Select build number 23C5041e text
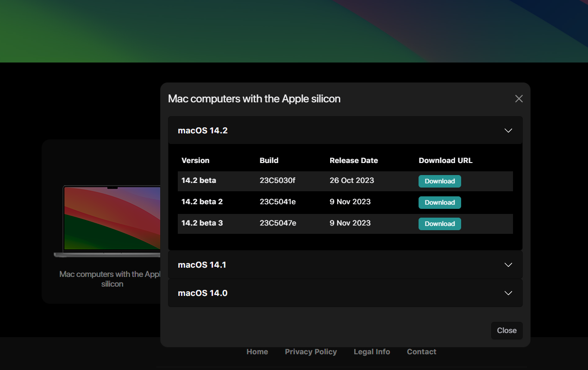The image size is (588, 370). click(278, 202)
